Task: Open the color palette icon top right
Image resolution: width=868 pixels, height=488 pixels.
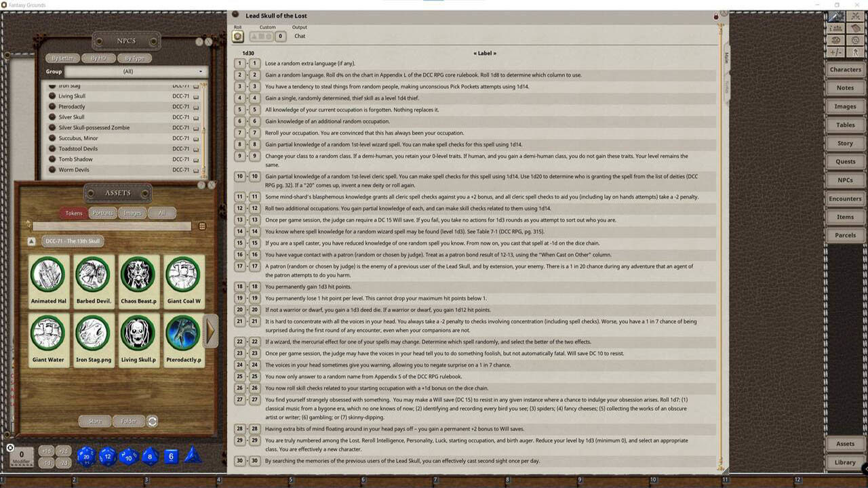Action: click(x=836, y=40)
